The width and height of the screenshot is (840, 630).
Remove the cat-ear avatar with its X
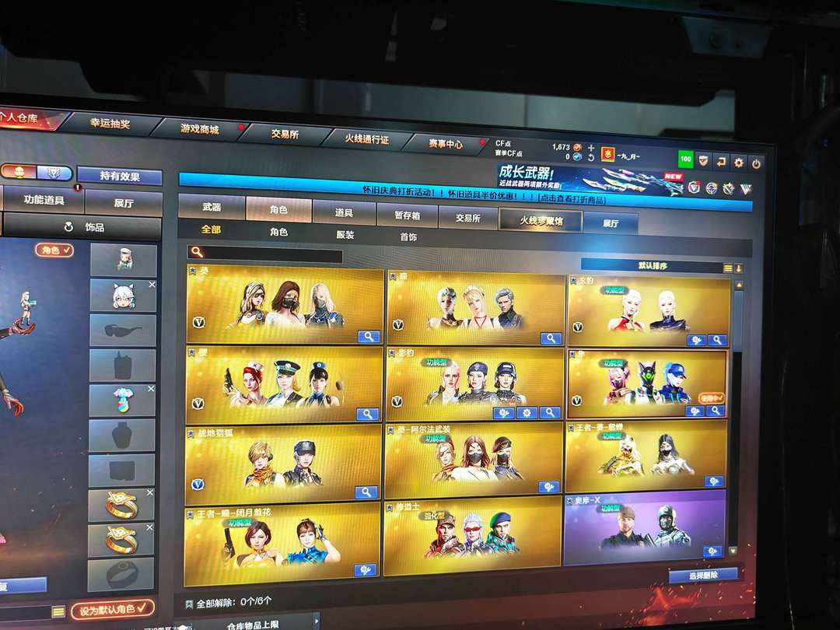click(x=152, y=285)
